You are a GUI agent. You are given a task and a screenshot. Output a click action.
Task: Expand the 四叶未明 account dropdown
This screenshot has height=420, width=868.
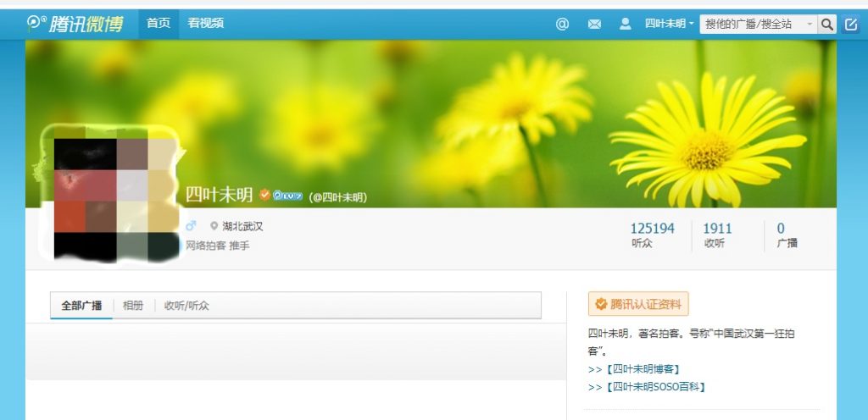(x=669, y=24)
